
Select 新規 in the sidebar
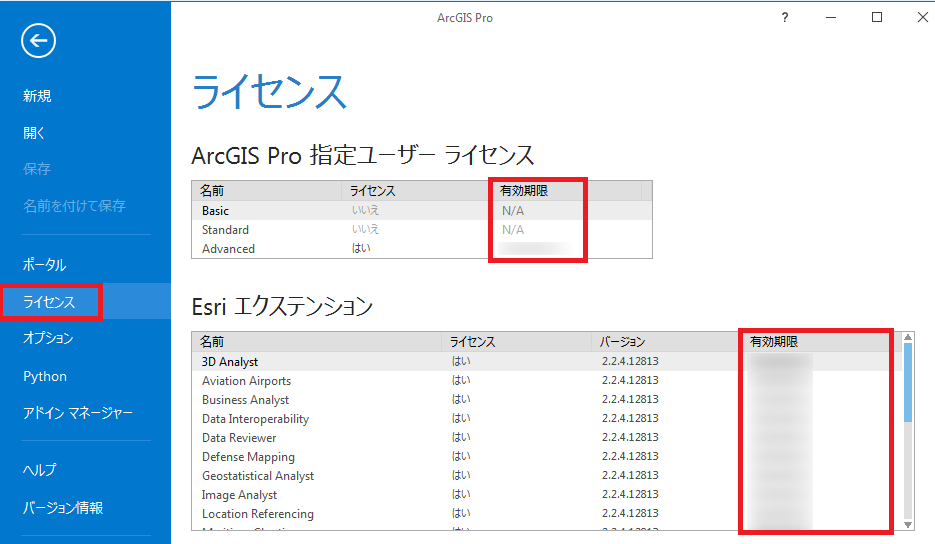pyautogui.click(x=37, y=96)
